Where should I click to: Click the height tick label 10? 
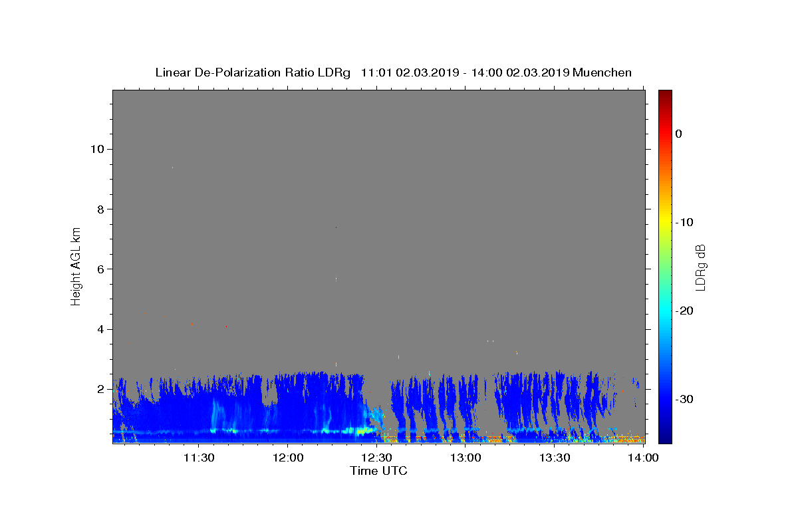click(96, 149)
